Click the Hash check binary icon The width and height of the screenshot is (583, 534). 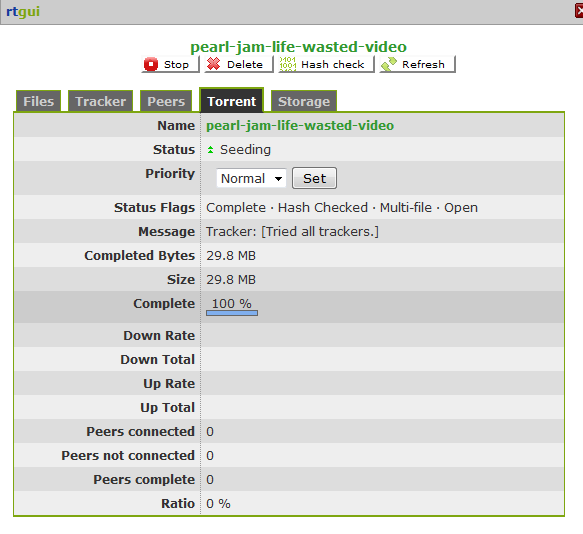point(287,64)
